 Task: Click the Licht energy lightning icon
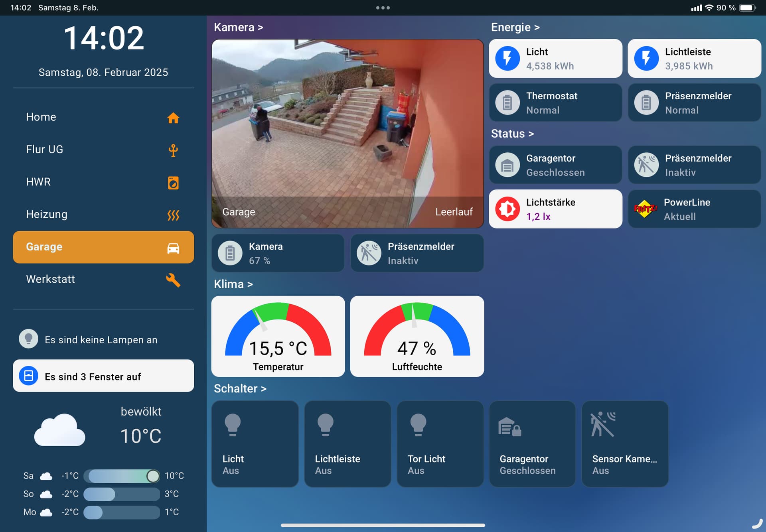coord(507,58)
